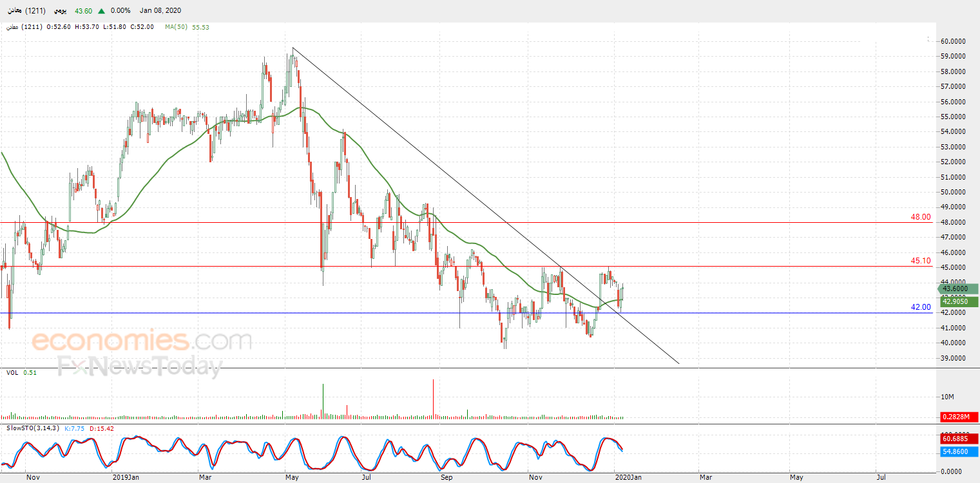This screenshot has width=980, height=483.
Task: Click the Jul label at right axis end
Action: click(881, 477)
